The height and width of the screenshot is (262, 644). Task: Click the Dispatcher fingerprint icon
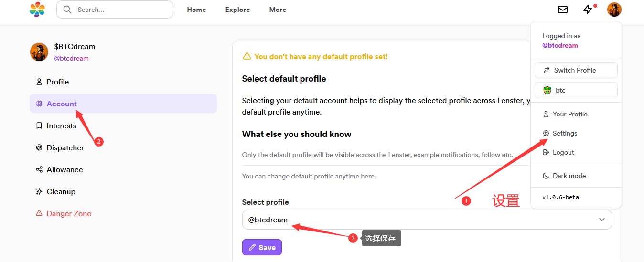pyautogui.click(x=39, y=148)
